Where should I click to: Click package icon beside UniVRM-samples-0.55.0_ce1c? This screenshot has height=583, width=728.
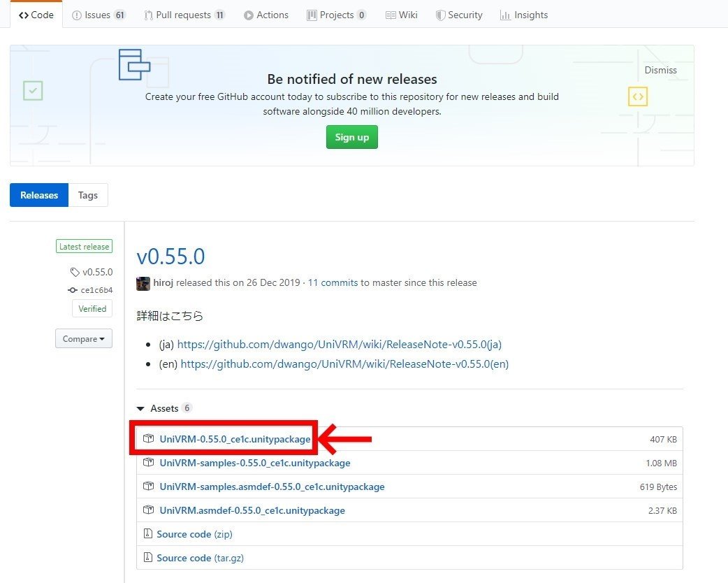149,462
